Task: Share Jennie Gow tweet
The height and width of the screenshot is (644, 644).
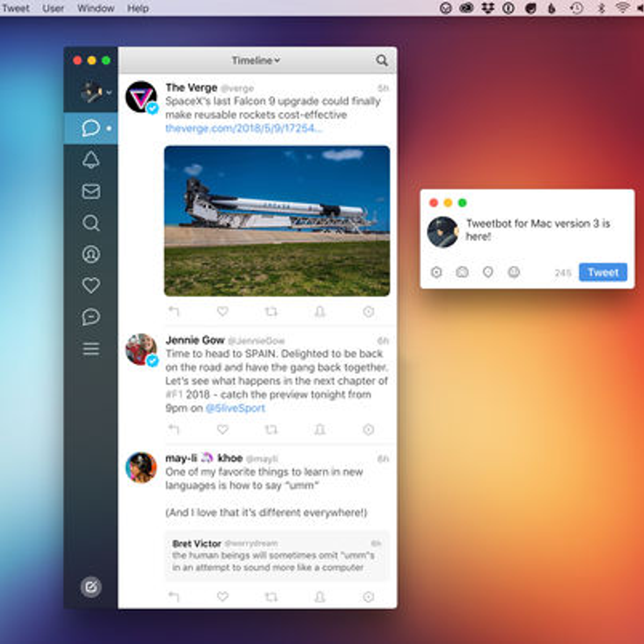Action: point(320,429)
